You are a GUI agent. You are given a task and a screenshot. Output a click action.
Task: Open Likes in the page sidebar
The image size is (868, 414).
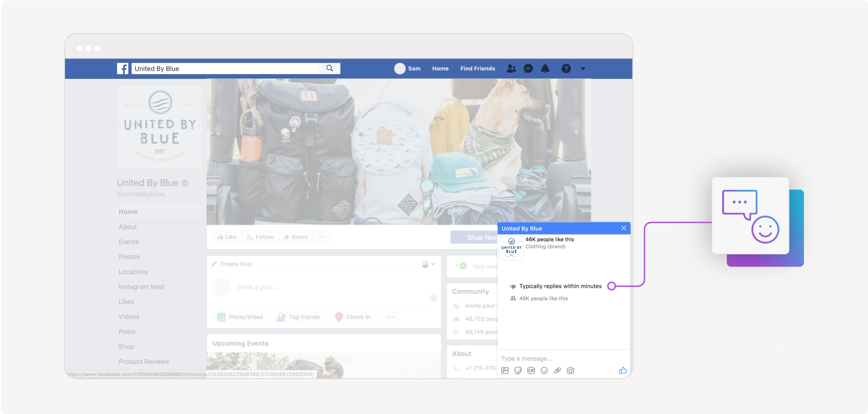click(126, 302)
